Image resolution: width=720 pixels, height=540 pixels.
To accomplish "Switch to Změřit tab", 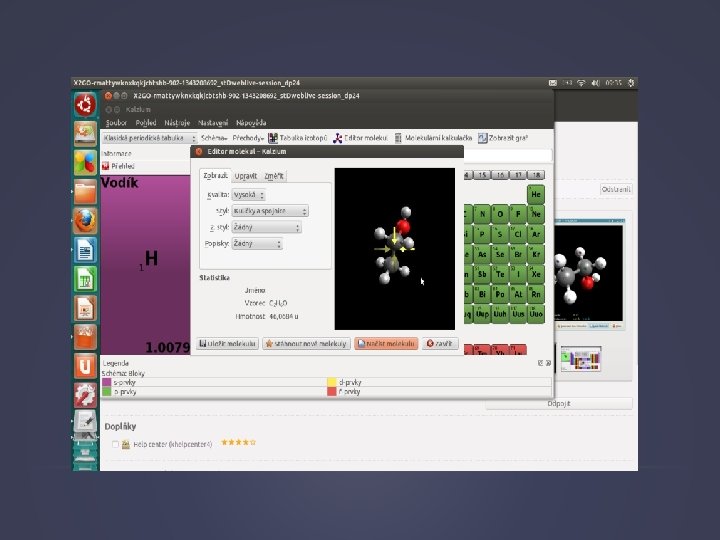I will coord(274,176).
